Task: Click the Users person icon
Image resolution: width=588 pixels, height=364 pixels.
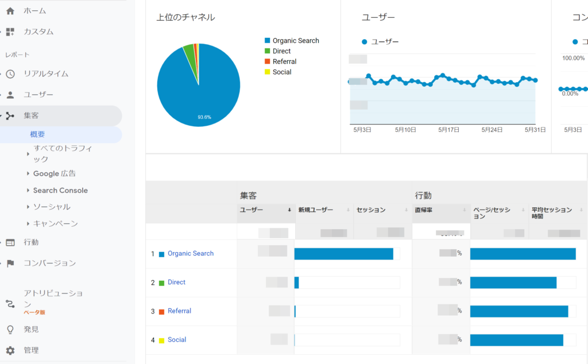Action: coord(10,95)
